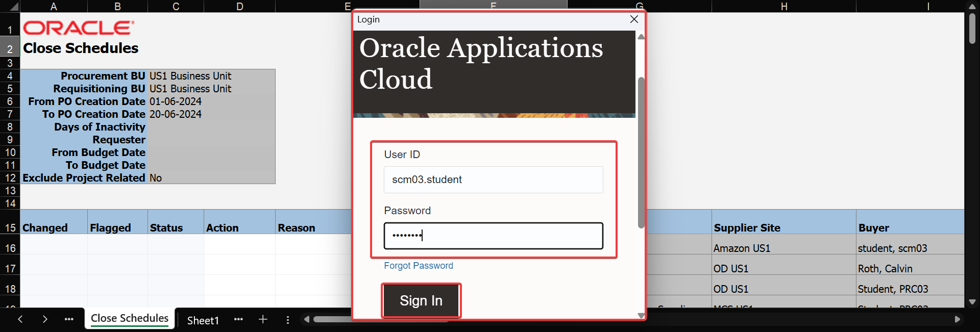Open more sheets ellipsis after Sheet1
This screenshot has width=980, height=332.
pyautogui.click(x=238, y=319)
